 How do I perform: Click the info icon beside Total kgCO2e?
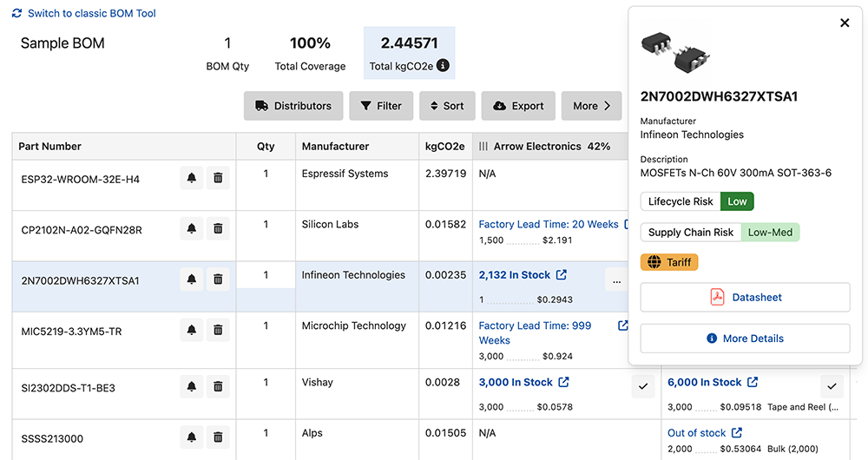click(x=443, y=65)
